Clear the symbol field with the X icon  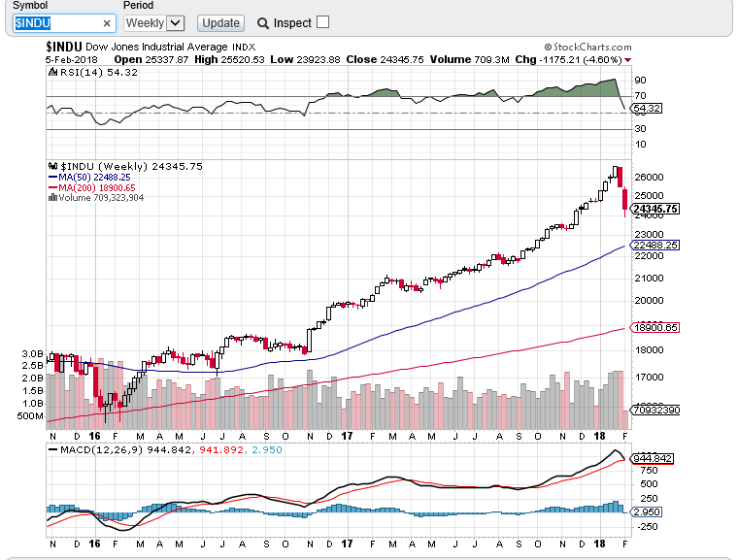coord(107,23)
